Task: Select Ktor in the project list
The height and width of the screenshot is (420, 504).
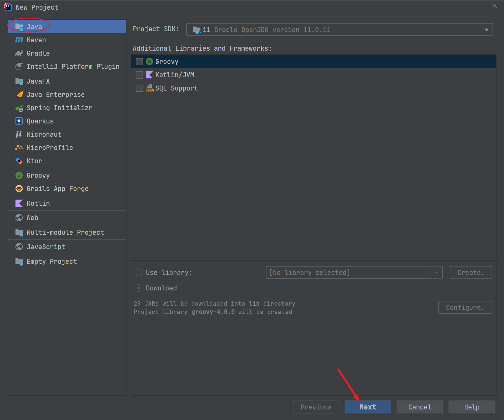Action: 67,161
